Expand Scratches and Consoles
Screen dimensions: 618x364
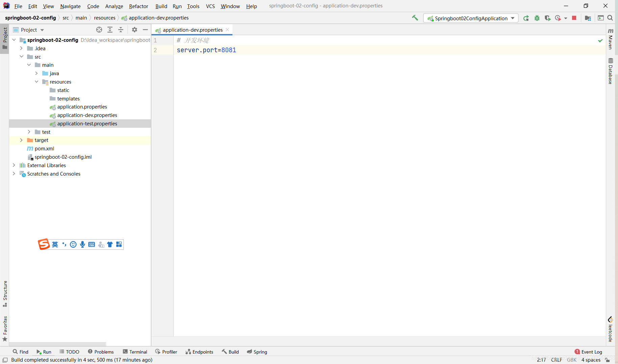coord(14,174)
